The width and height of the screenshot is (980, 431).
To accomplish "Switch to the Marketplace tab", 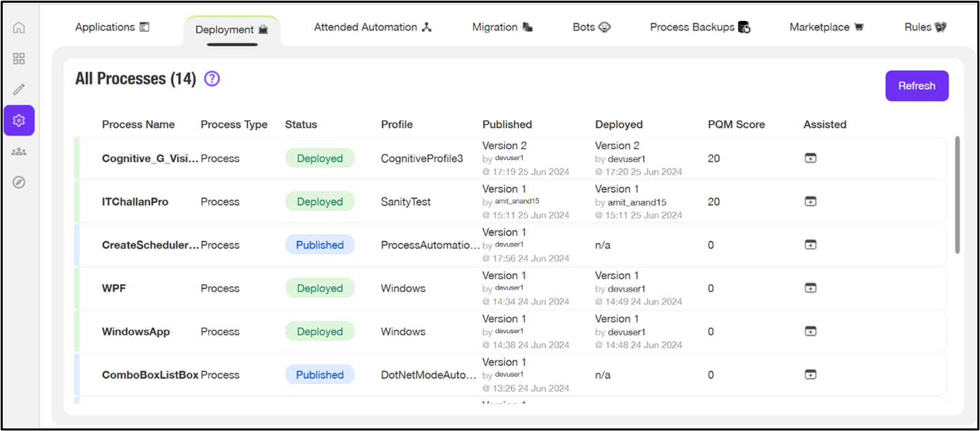I will [826, 27].
